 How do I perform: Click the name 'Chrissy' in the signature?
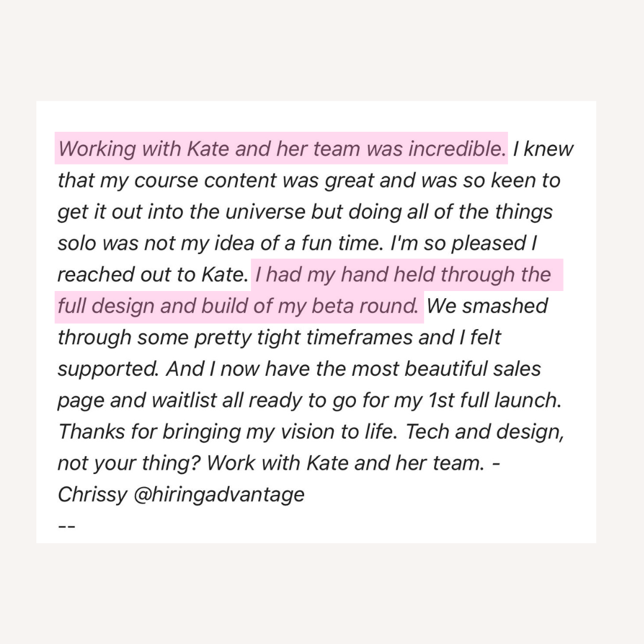[92, 494]
